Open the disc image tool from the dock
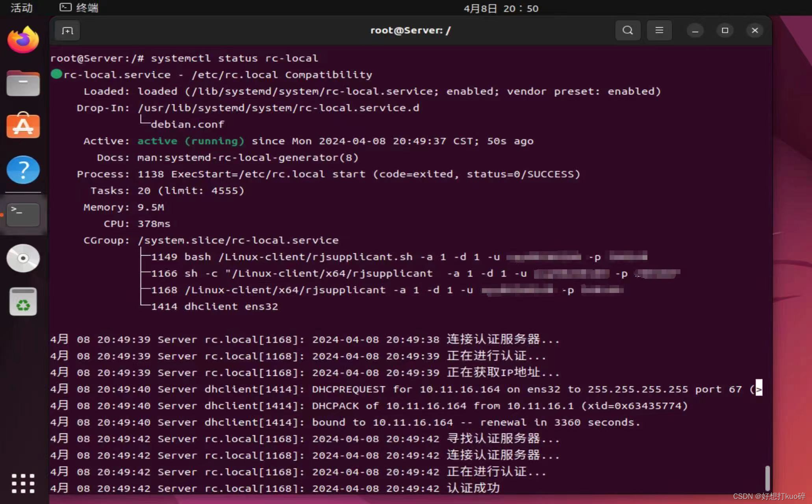Screen dimensions: 812x504 click(22, 258)
